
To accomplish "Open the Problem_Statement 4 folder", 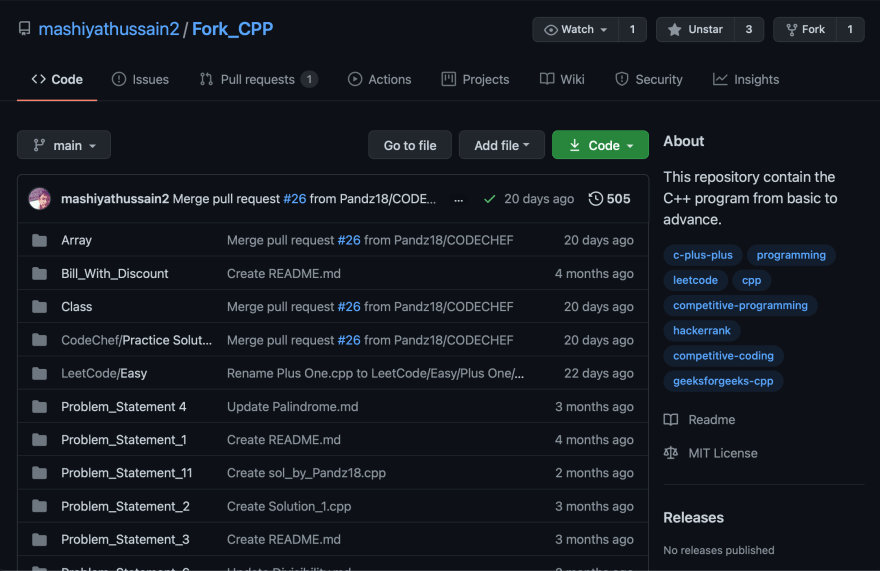I will click(123, 406).
